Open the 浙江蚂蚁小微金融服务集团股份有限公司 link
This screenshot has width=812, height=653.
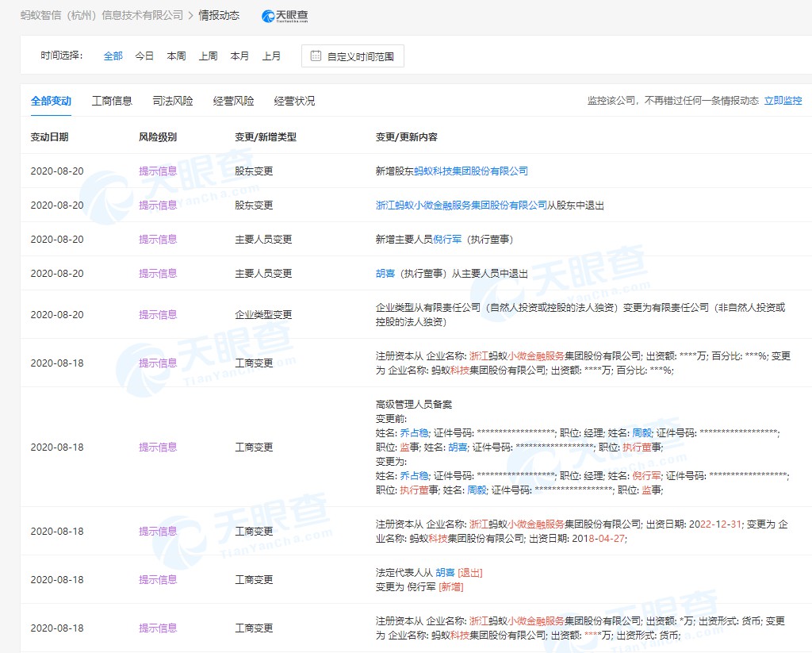(x=462, y=206)
